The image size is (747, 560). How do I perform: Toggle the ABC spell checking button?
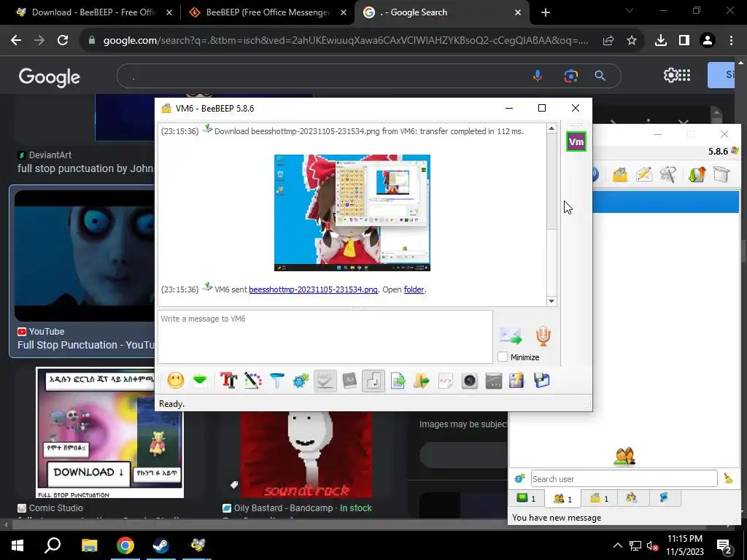[325, 381]
